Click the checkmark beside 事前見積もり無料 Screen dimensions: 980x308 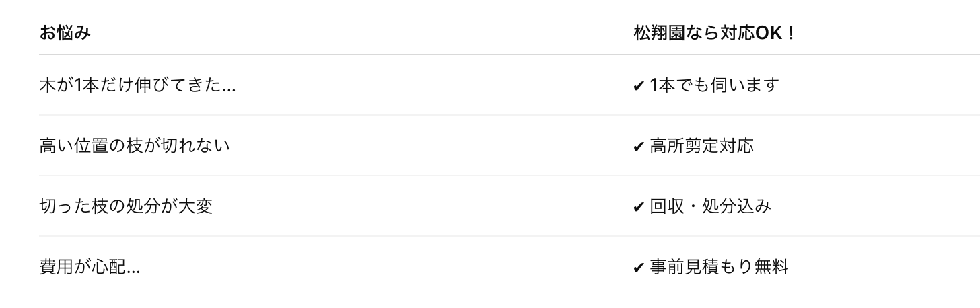click(639, 268)
